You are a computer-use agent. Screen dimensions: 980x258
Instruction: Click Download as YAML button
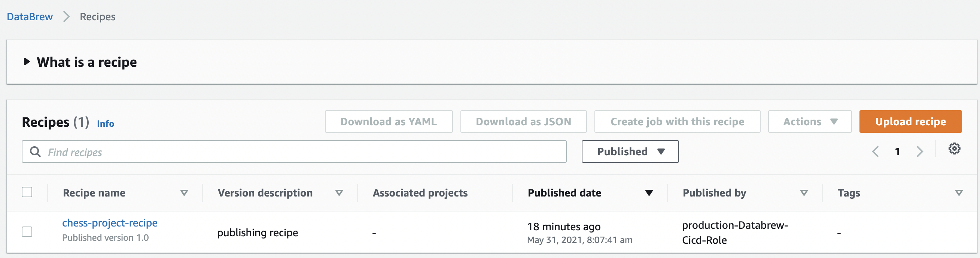389,121
